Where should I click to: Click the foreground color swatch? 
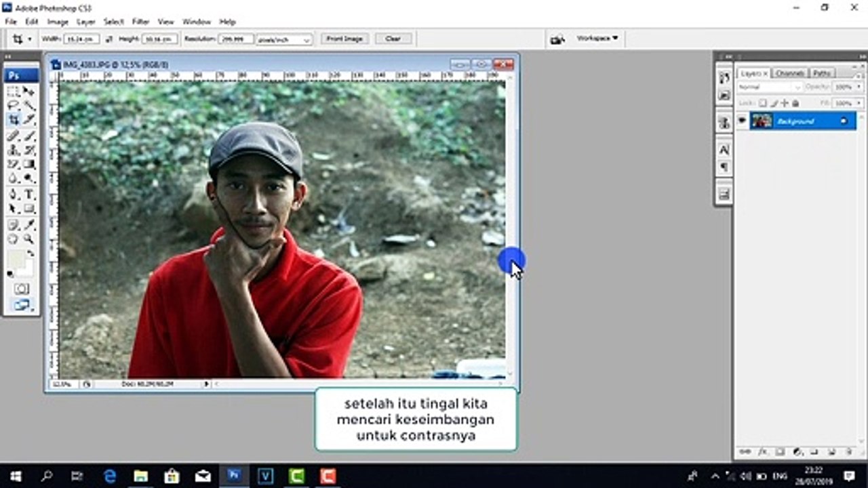tap(16, 258)
